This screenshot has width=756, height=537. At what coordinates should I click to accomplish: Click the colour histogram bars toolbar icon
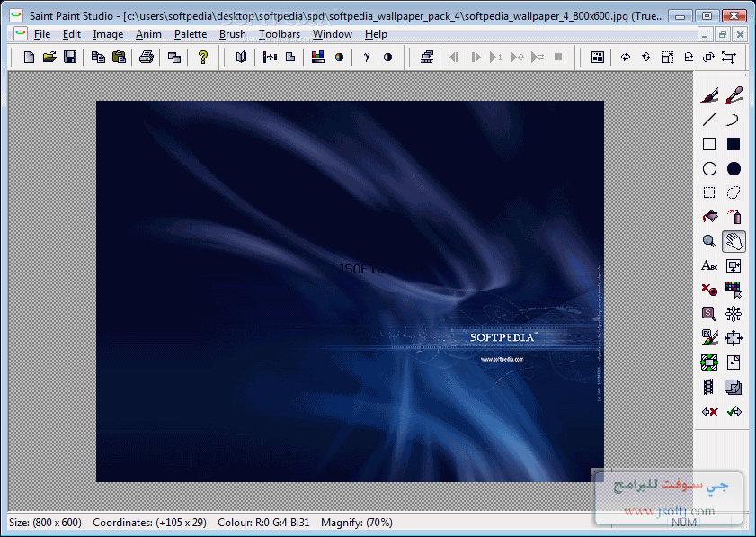coord(317,57)
